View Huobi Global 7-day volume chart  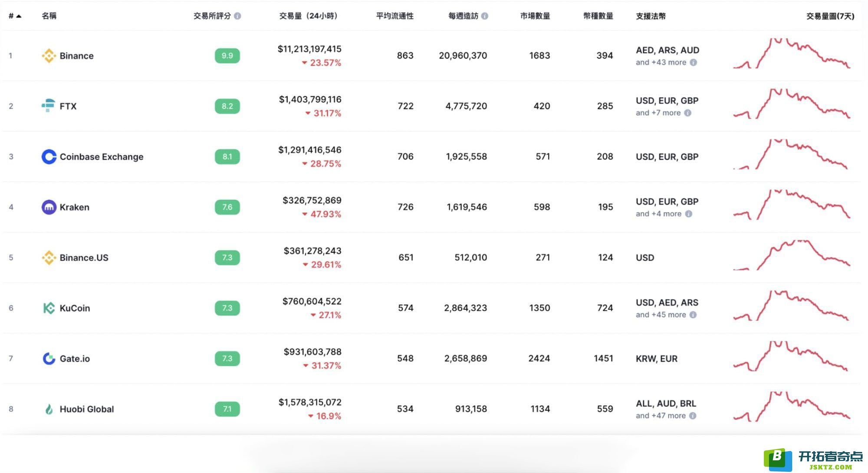point(792,407)
